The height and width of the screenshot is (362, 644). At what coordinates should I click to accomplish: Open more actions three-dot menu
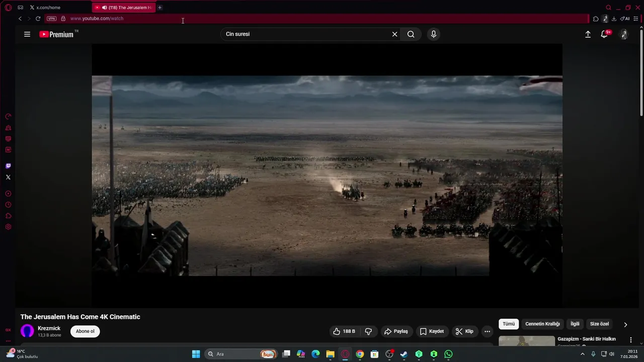(x=487, y=331)
